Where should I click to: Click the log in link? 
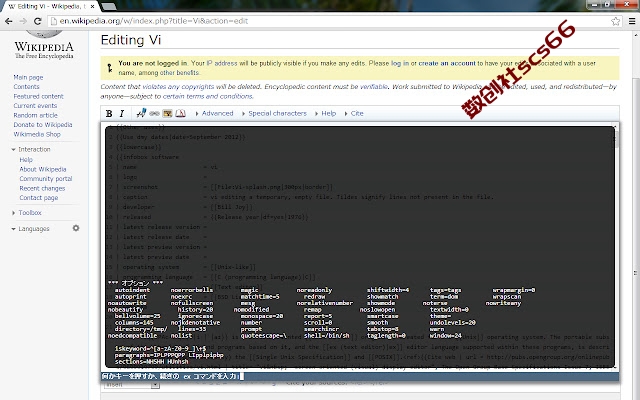point(400,63)
